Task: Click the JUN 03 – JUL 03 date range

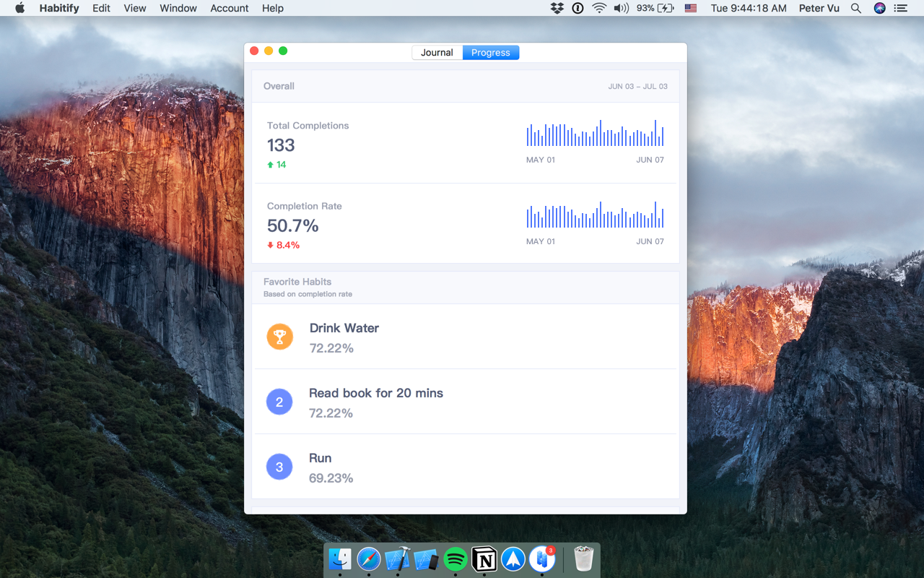Action: point(638,86)
